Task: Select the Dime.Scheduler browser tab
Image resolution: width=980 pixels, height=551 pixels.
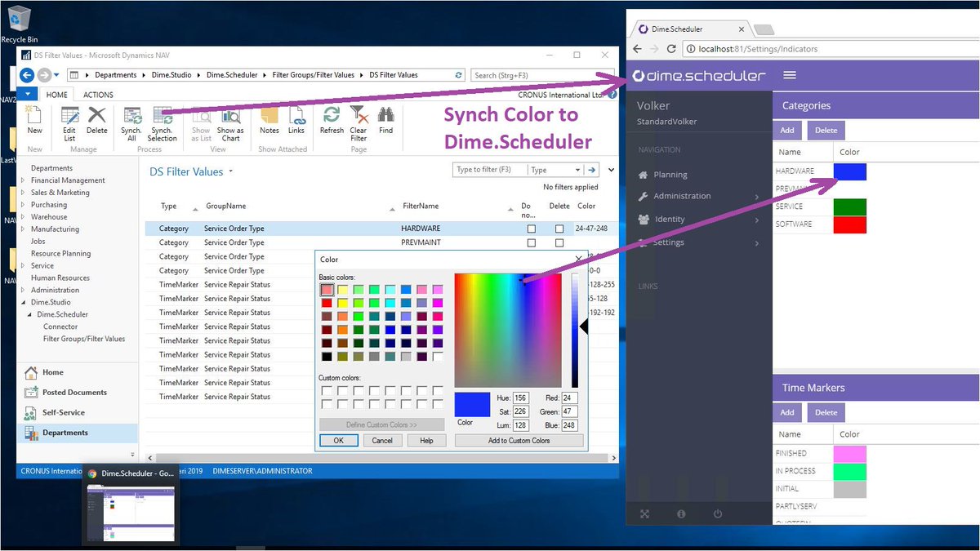Action: click(690, 29)
